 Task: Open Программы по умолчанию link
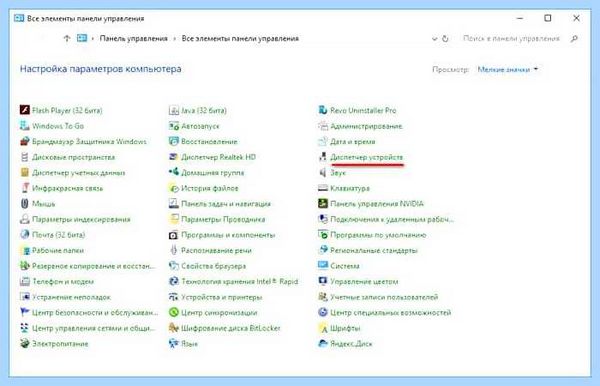tap(378, 235)
